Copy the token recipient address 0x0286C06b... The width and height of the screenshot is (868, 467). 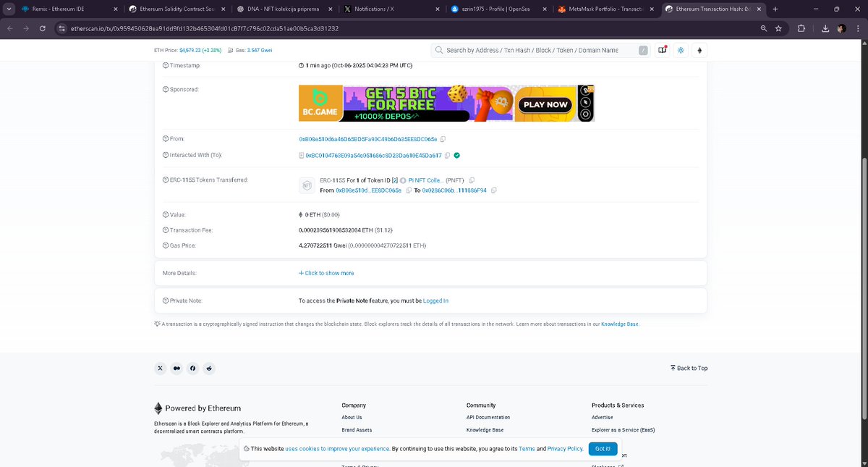(494, 190)
